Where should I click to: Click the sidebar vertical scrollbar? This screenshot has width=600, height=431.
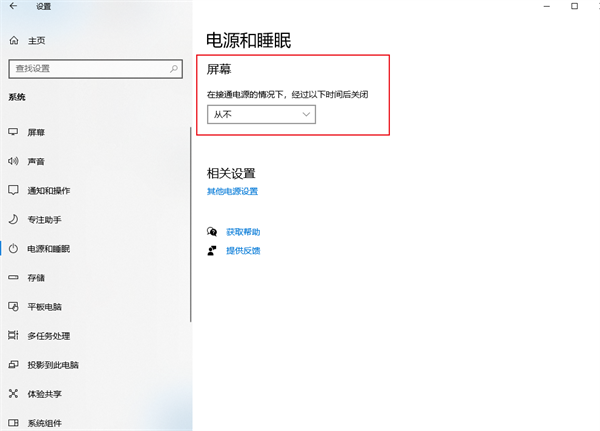click(191, 224)
